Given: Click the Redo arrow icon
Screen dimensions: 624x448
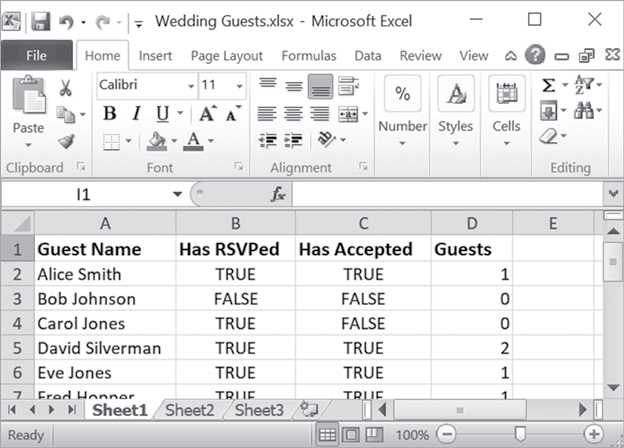Looking at the screenshot, I should tap(103, 22).
